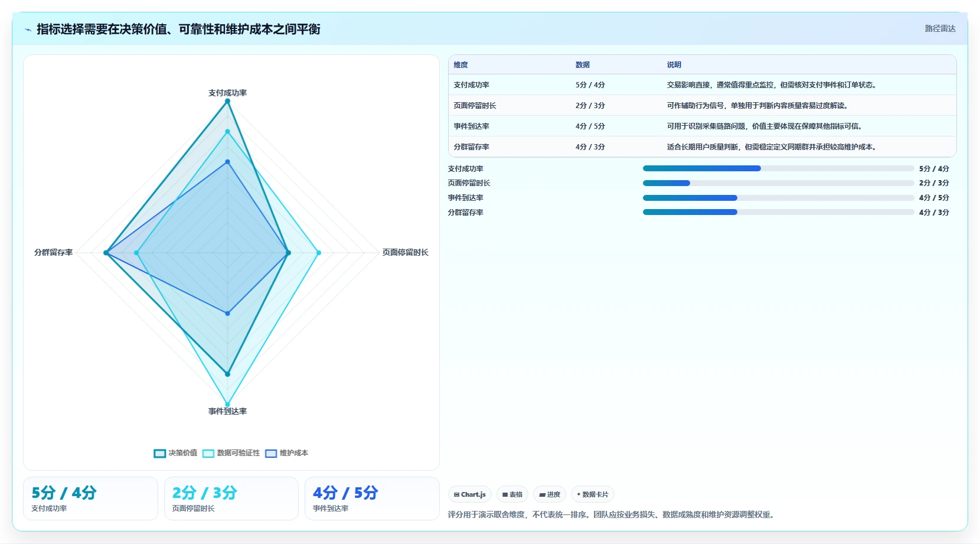Click the description starting 交易影响直接
This screenshot has height=544, width=980.
[773, 85]
